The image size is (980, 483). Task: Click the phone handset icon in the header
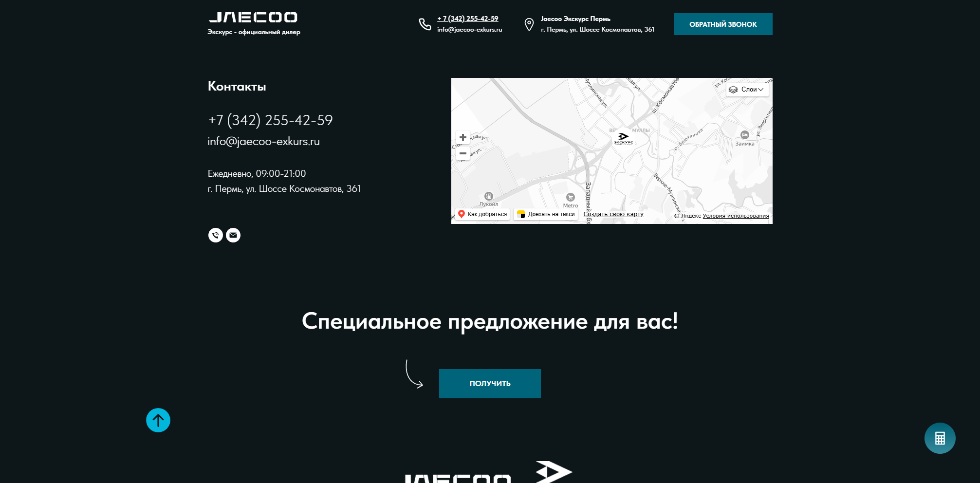point(423,23)
